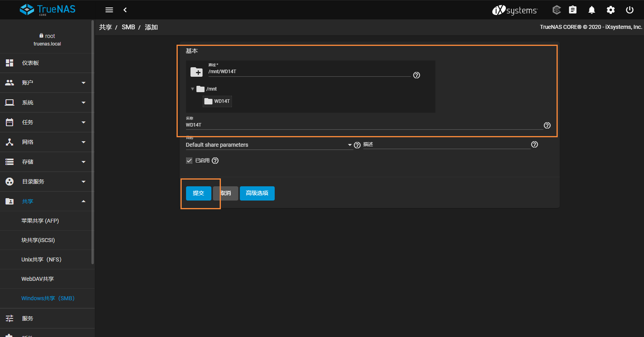Open Windows共享 (SMB) submenu item
The image size is (644, 337).
click(47, 298)
